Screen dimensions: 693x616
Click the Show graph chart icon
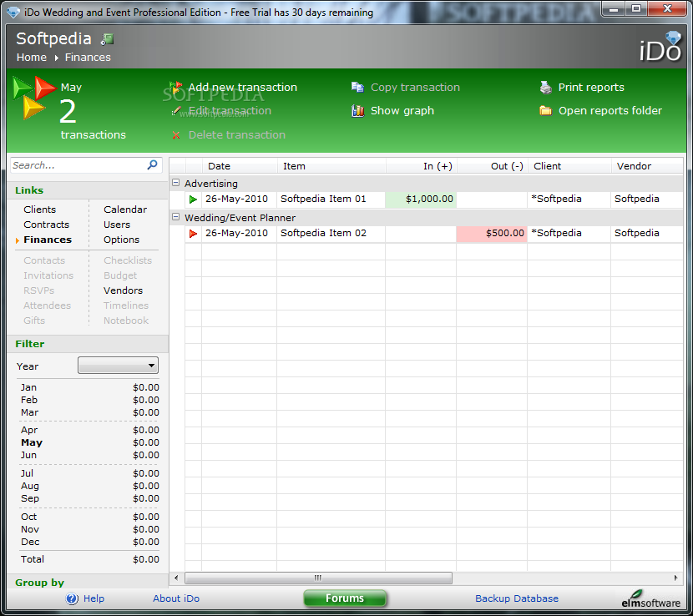357,110
